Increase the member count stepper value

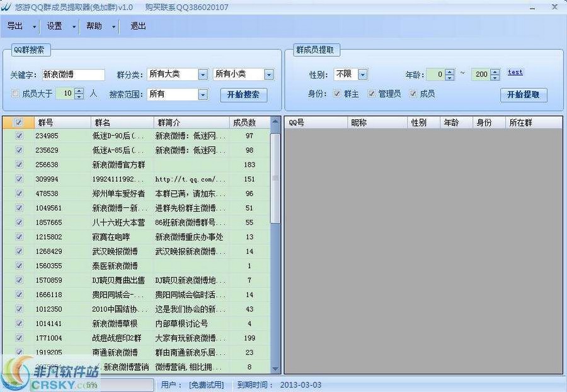[79, 91]
